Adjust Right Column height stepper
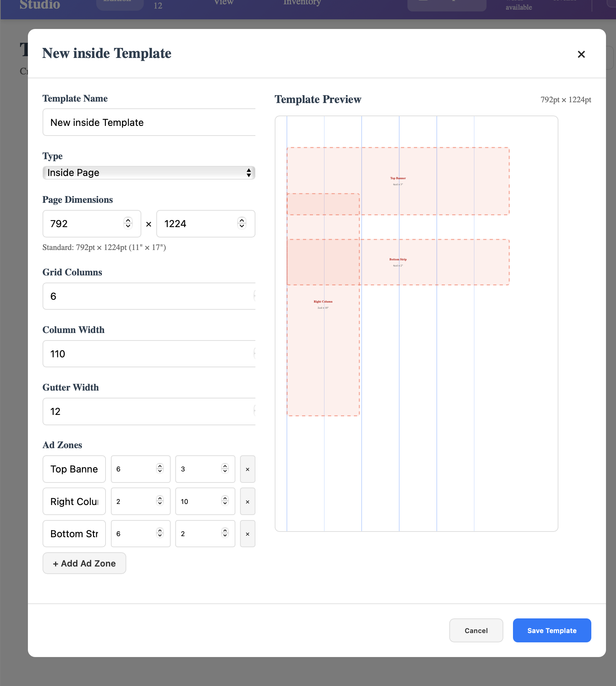The image size is (616, 686). click(x=225, y=501)
